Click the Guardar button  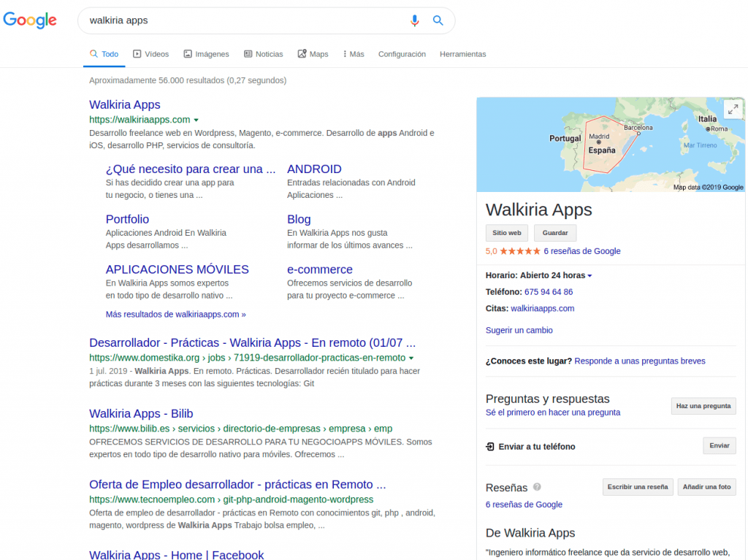click(555, 233)
